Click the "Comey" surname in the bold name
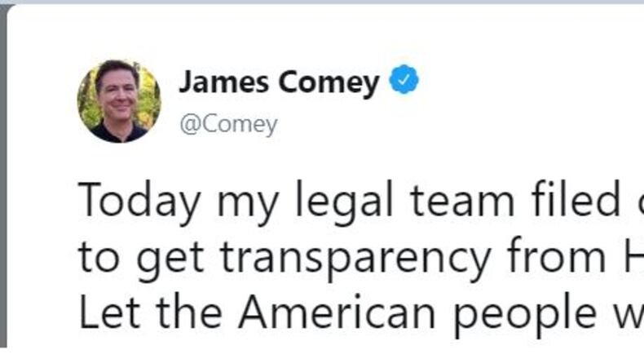This screenshot has width=644, height=359. 329,83
